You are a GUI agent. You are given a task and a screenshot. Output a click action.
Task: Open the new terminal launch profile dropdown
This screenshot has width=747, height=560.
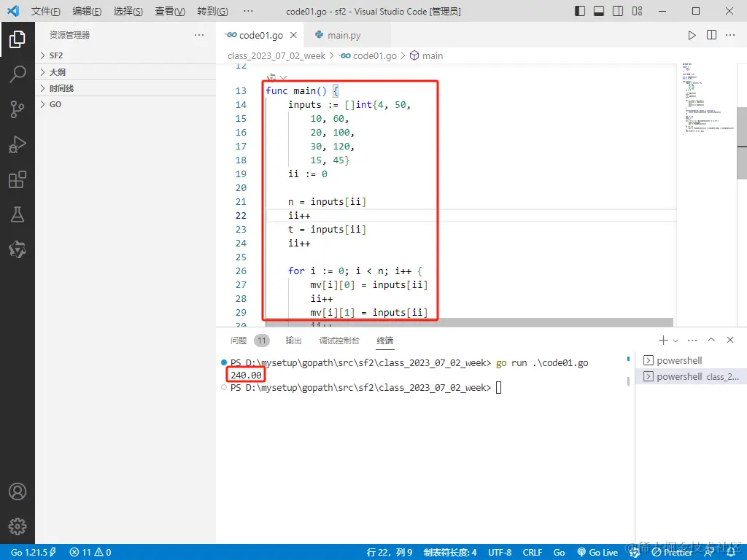676,341
